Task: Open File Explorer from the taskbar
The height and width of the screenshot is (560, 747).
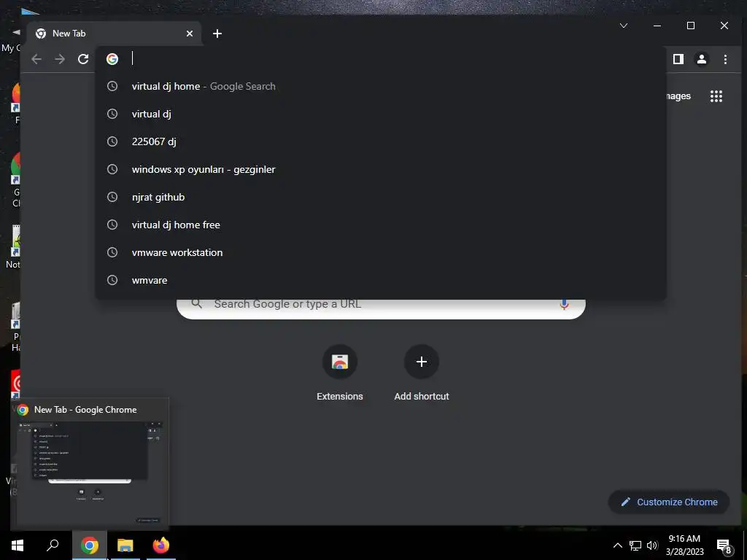Action: coord(125,545)
